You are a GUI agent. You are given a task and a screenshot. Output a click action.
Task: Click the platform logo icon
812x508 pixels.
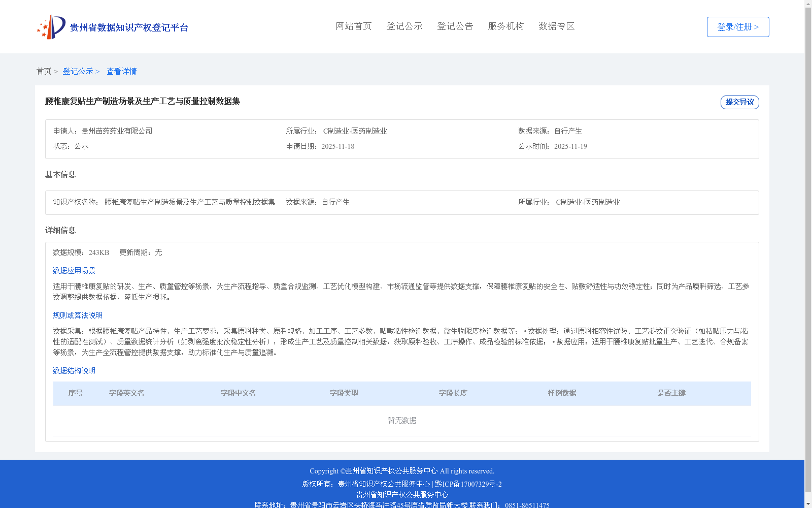coord(51,27)
